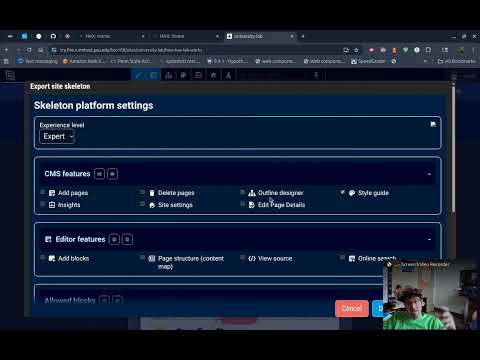Viewport: 480px width, 360px height.
Task: Reload the page with the refresh icon
Action: [x=29, y=50]
